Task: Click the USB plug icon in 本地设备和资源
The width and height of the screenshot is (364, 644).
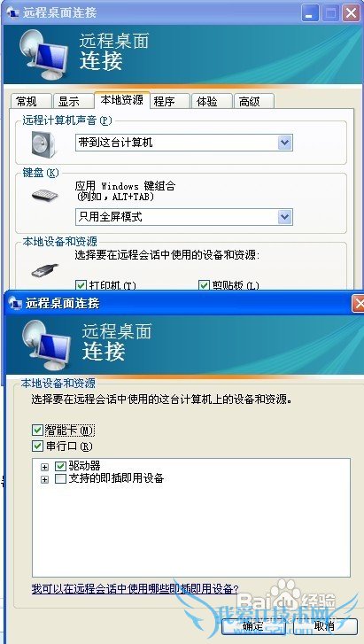Action: click(45, 270)
